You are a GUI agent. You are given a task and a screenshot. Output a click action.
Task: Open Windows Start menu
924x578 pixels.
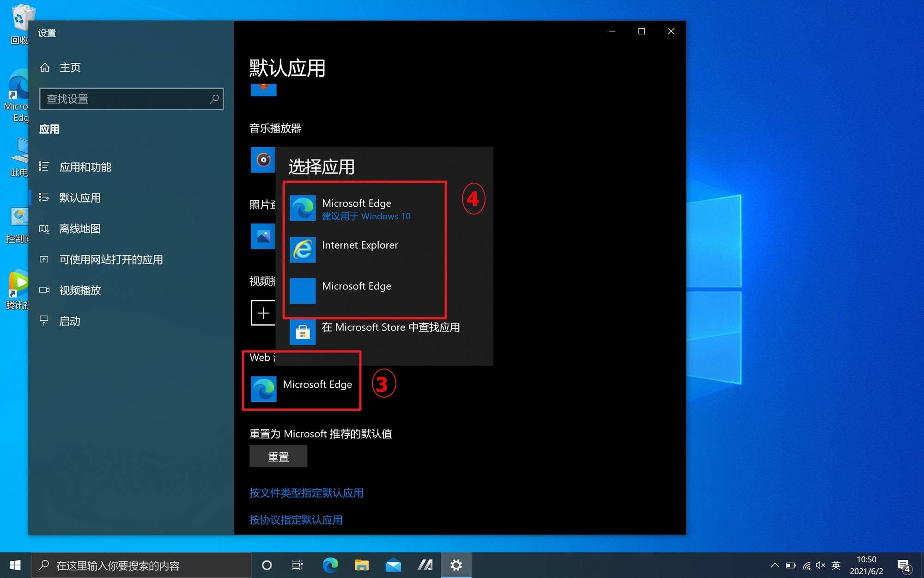point(15,565)
